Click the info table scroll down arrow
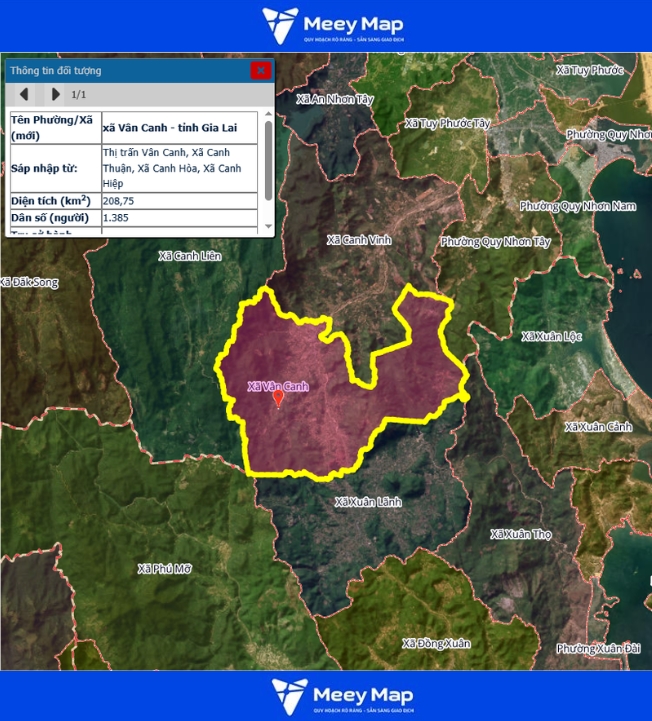 click(x=268, y=228)
